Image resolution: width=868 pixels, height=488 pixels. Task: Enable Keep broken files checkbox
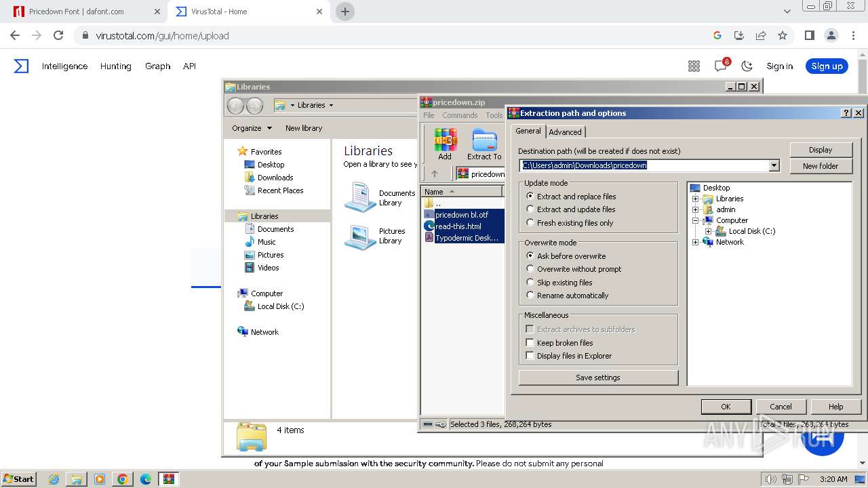pyautogui.click(x=530, y=342)
